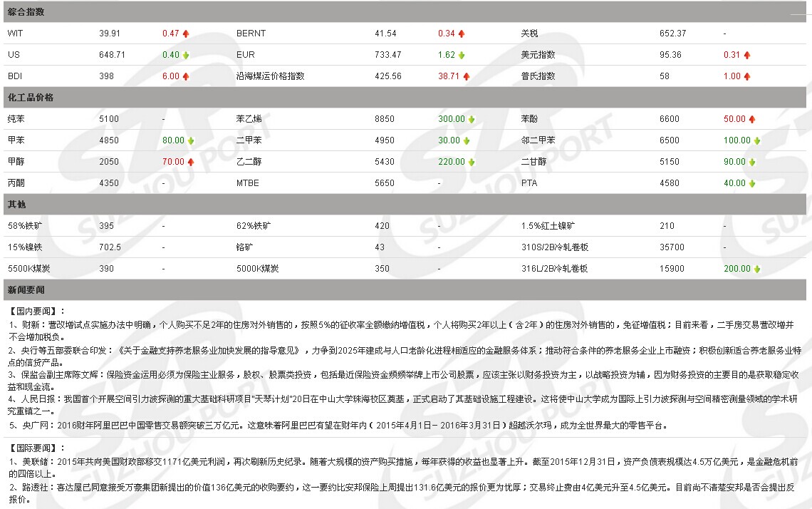Image resolution: width=812 pixels, height=509 pixels.
Task: Click the 财新 domestic news item
Action: [401, 331]
